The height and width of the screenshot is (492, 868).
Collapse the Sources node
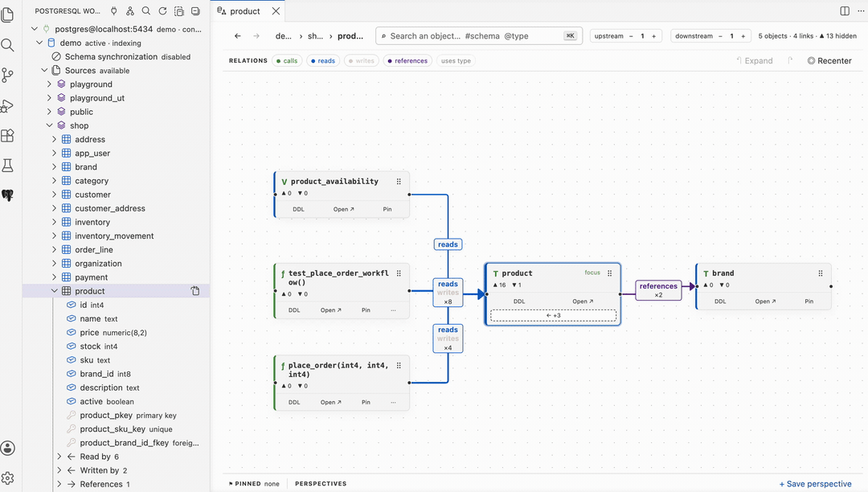[44, 70]
